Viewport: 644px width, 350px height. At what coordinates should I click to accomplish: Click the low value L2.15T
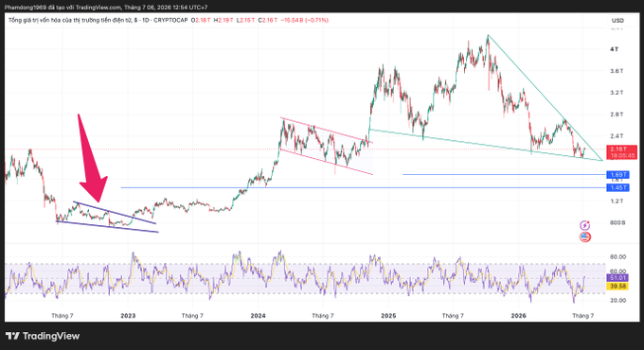point(245,20)
